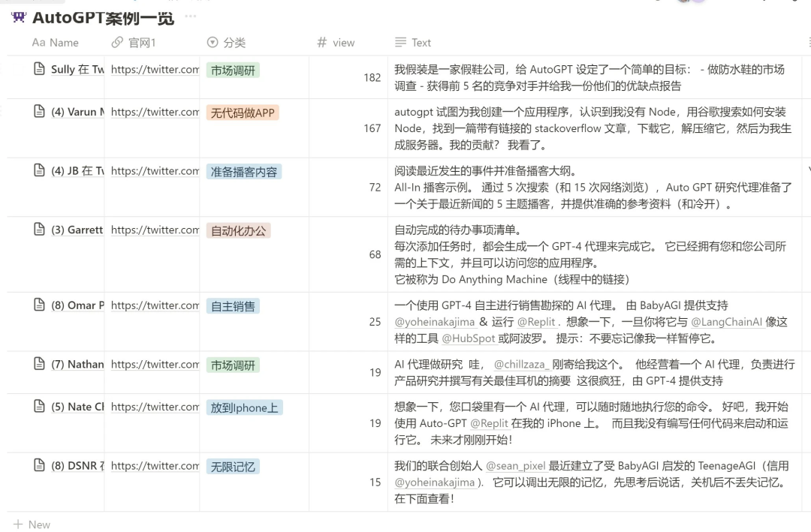Select view count 15

[x=375, y=482]
